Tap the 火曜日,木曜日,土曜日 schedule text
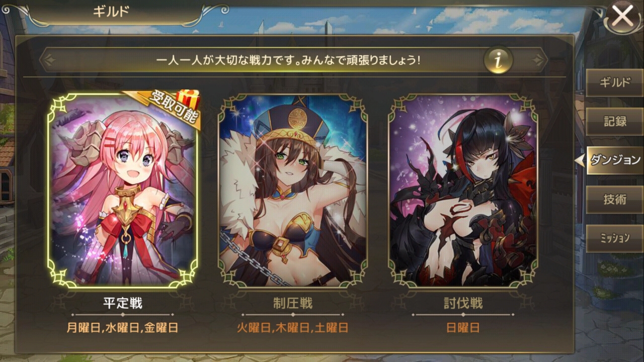 [x=293, y=328]
